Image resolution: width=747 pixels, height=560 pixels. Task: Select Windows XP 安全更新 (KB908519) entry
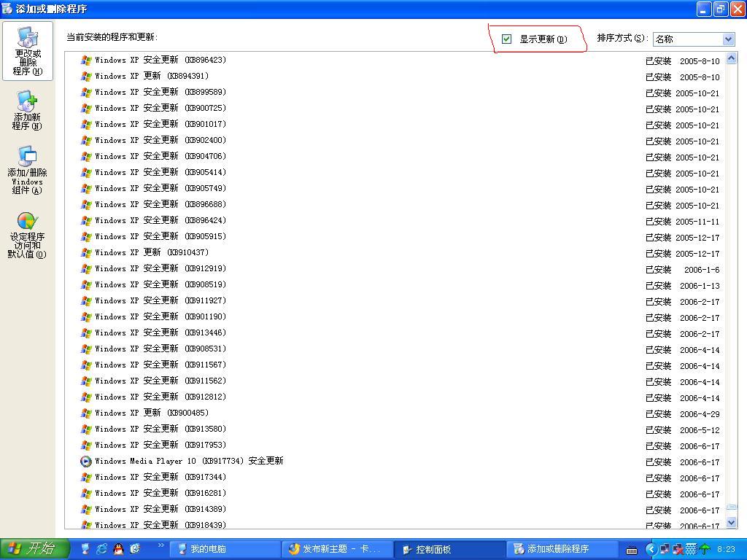(x=160, y=285)
